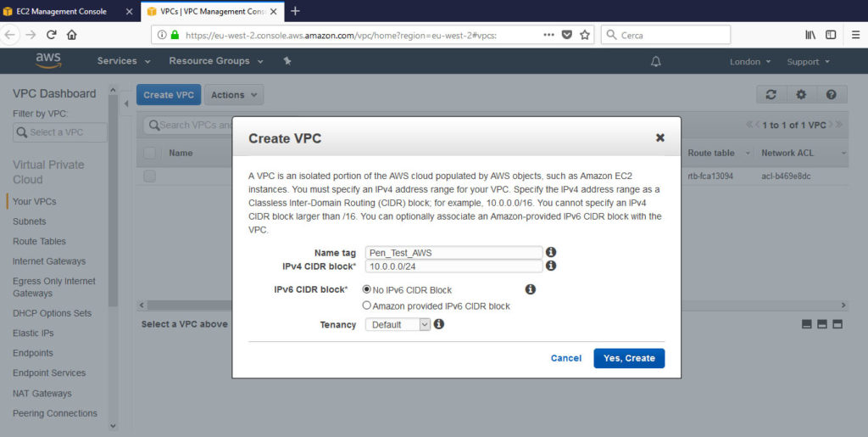Click the full-height bottom pane layout icon
The height and width of the screenshot is (437, 868).
[x=837, y=324]
